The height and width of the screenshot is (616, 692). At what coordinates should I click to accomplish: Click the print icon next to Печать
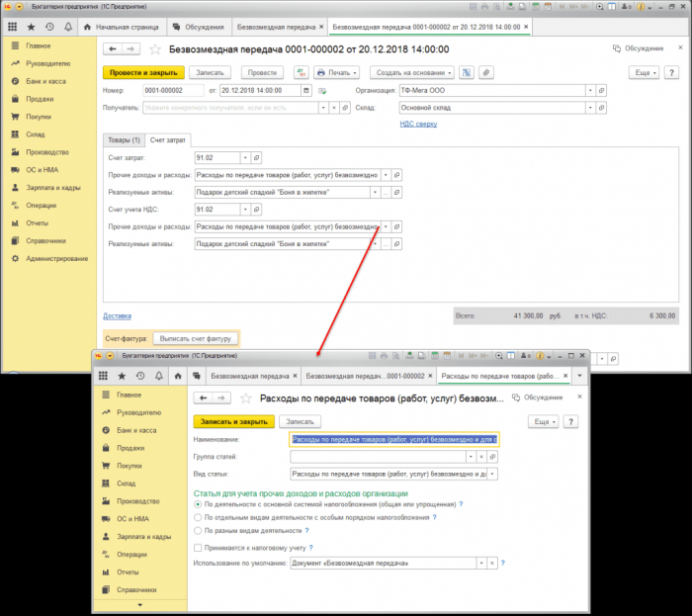(x=321, y=73)
